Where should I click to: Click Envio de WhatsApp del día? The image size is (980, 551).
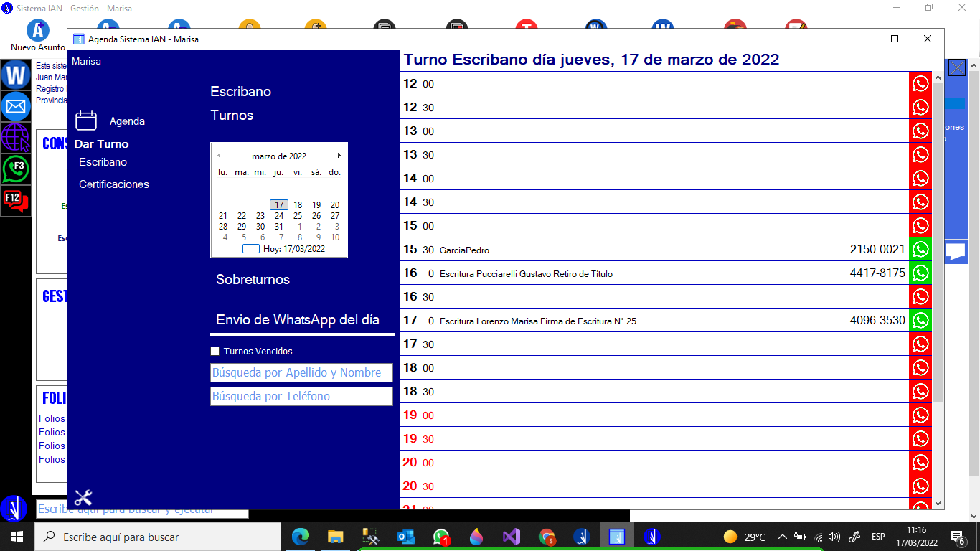click(297, 320)
